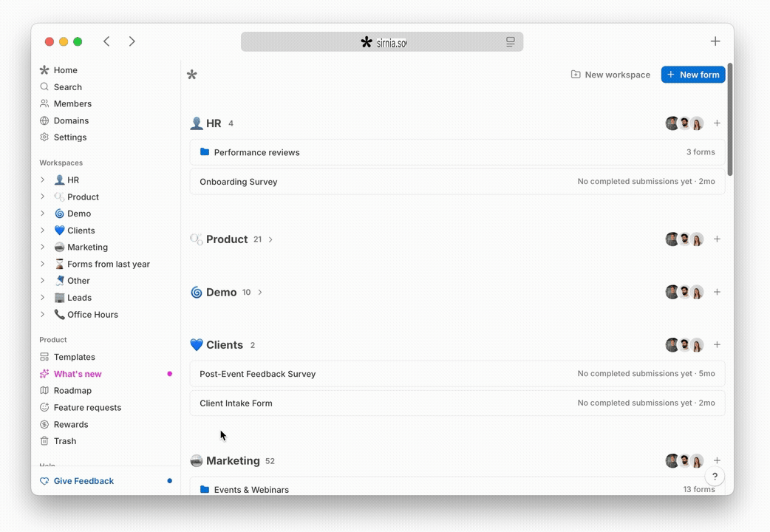770x532 pixels.
Task: Click the Home asterisk icon
Action: (44, 70)
